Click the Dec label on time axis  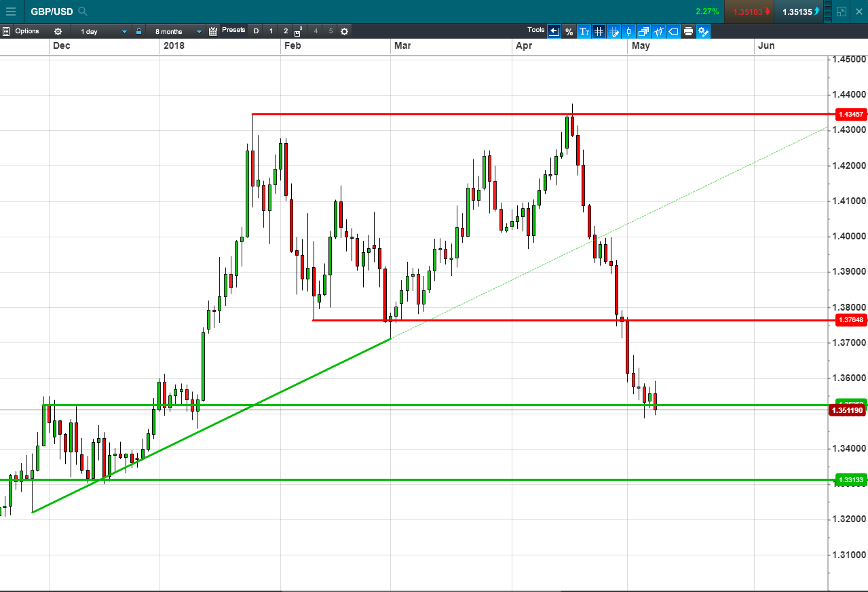[x=61, y=46]
